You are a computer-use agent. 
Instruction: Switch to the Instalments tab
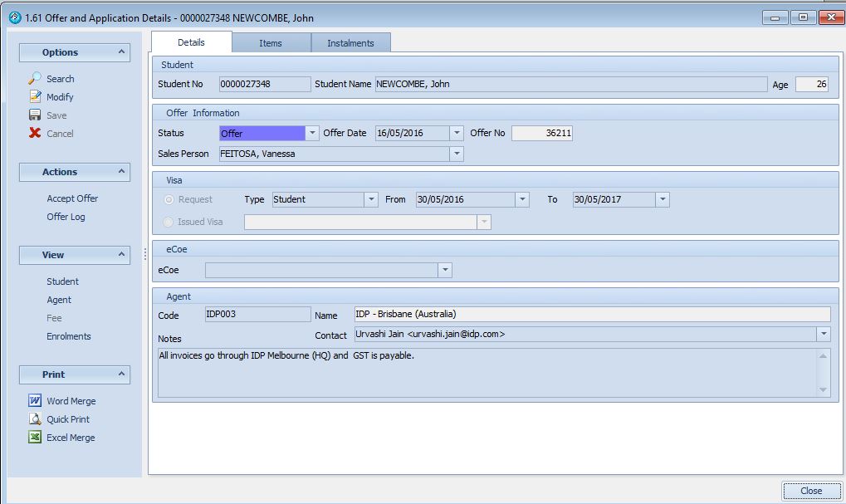(x=350, y=43)
